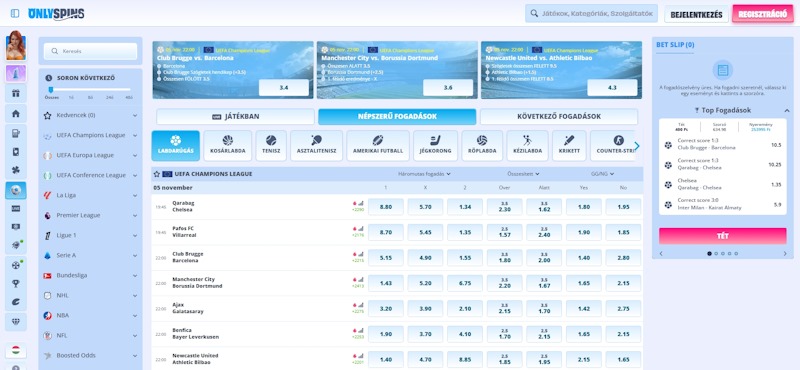Select Villarreal win odds 1.35
This screenshot has height=370, width=800.
(x=465, y=233)
